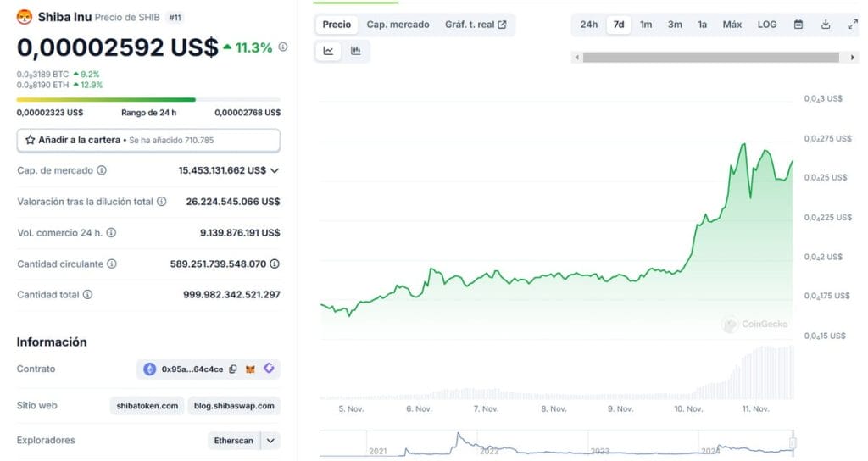Select the Precio chart tab
The height and width of the screenshot is (461, 868).
tap(337, 25)
